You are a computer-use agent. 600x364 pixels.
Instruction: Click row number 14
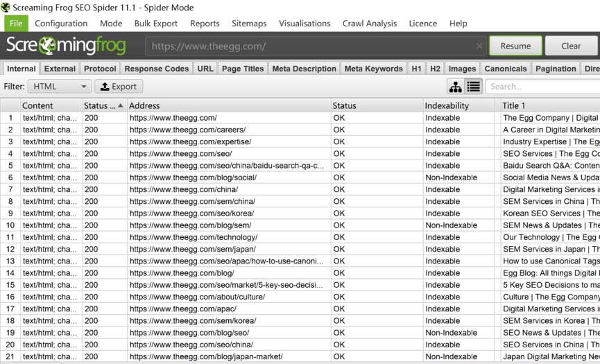click(x=10, y=273)
